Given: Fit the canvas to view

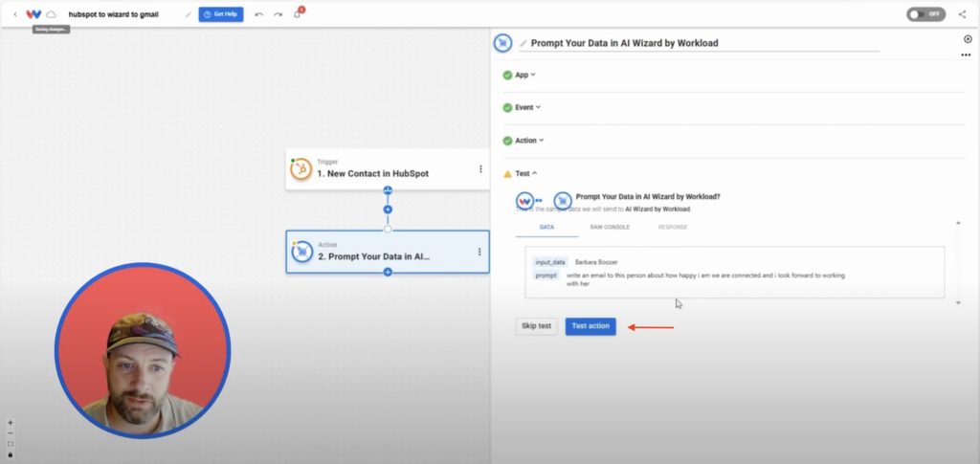Looking at the screenshot, I should point(10,444).
